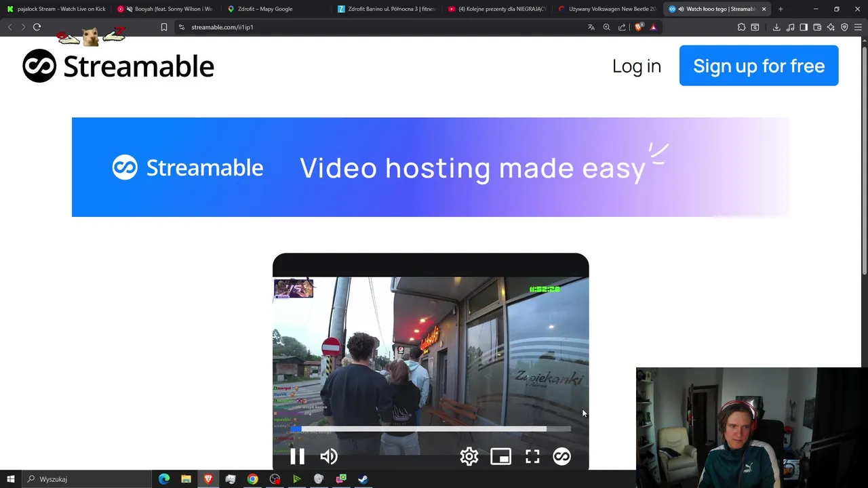
Task: Mute the video with speaker icon
Action: [329, 456]
